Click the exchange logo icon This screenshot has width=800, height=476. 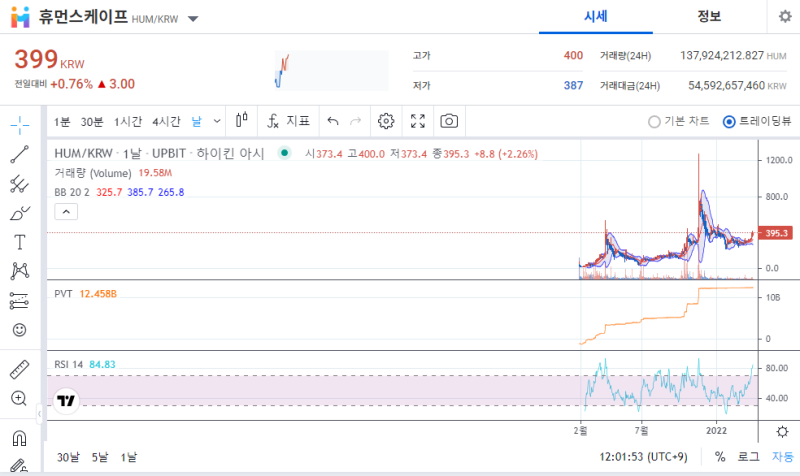coord(20,17)
